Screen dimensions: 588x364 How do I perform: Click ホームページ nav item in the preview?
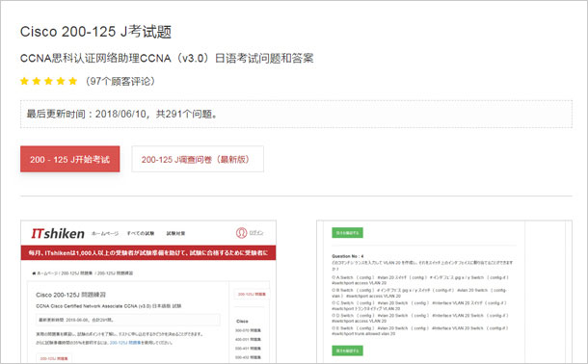point(105,233)
